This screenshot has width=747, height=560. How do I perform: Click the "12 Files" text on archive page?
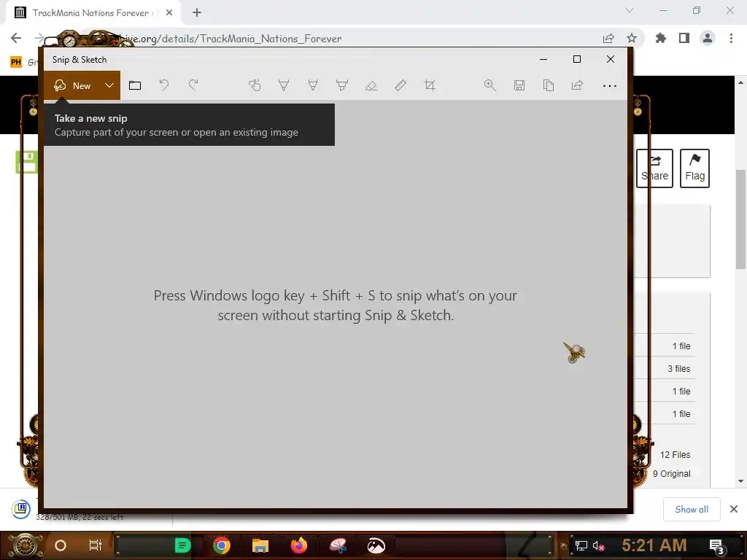tap(675, 455)
